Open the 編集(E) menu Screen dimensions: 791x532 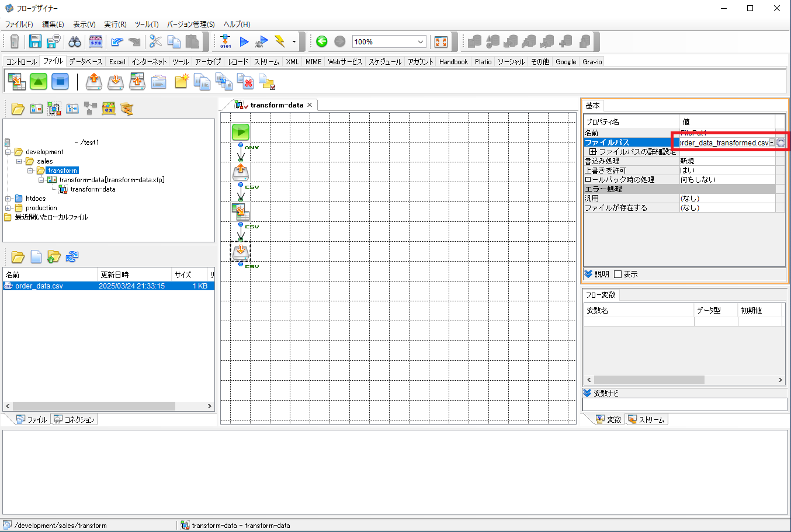pos(53,24)
